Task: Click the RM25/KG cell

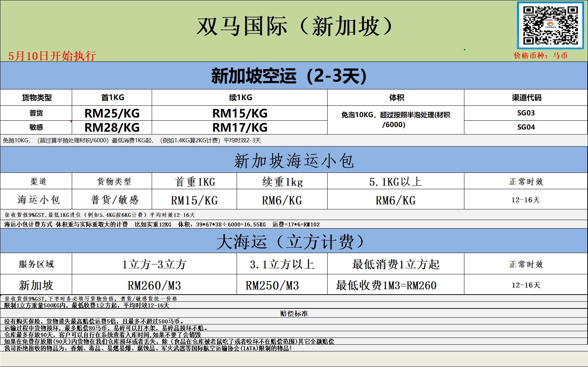Action: 112,113
